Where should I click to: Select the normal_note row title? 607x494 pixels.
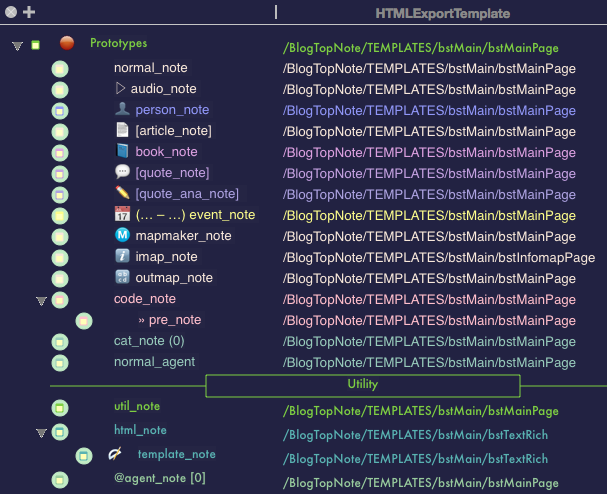pyautogui.click(x=151, y=68)
